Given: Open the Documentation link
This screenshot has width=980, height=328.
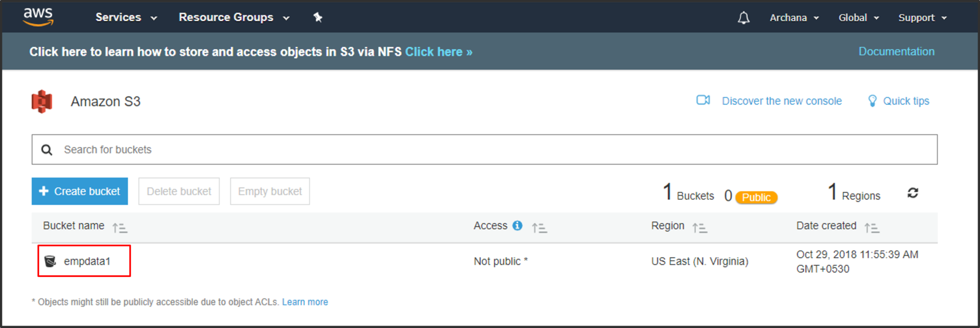Looking at the screenshot, I should (896, 51).
